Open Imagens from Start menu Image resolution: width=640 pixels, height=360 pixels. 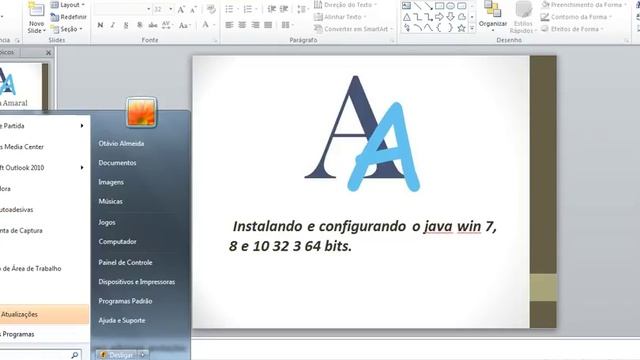111,182
